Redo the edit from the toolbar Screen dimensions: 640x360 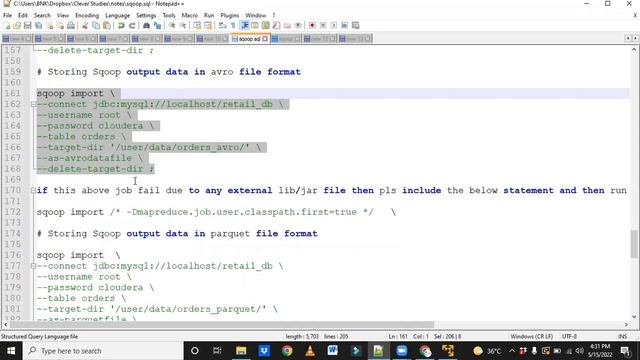[132, 26]
